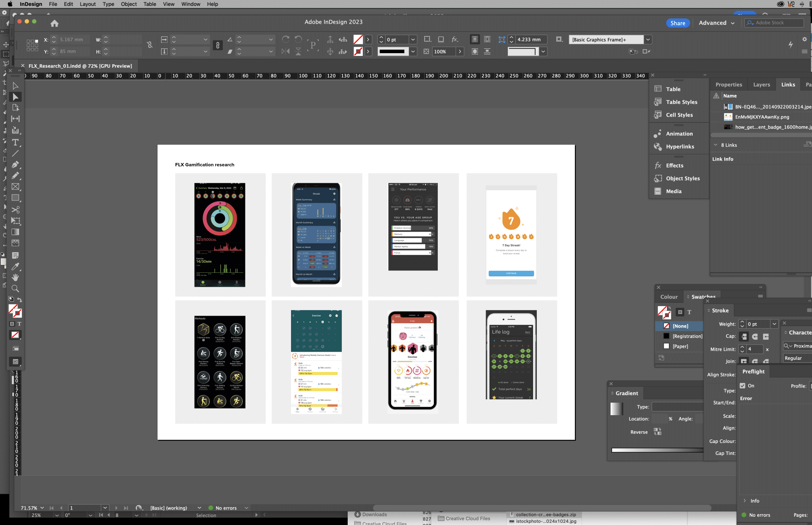Select the Rectangle Frame tool

(x=15, y=186)
